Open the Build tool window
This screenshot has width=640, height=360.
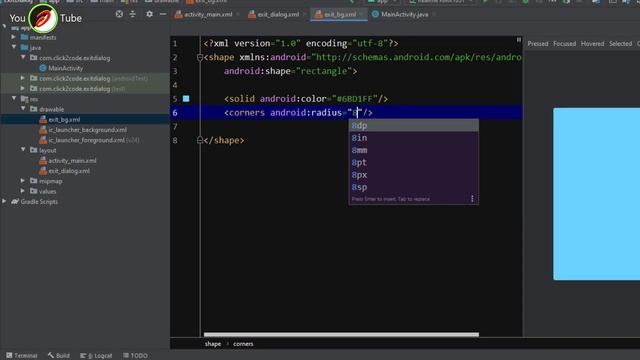tap(58, 356)
